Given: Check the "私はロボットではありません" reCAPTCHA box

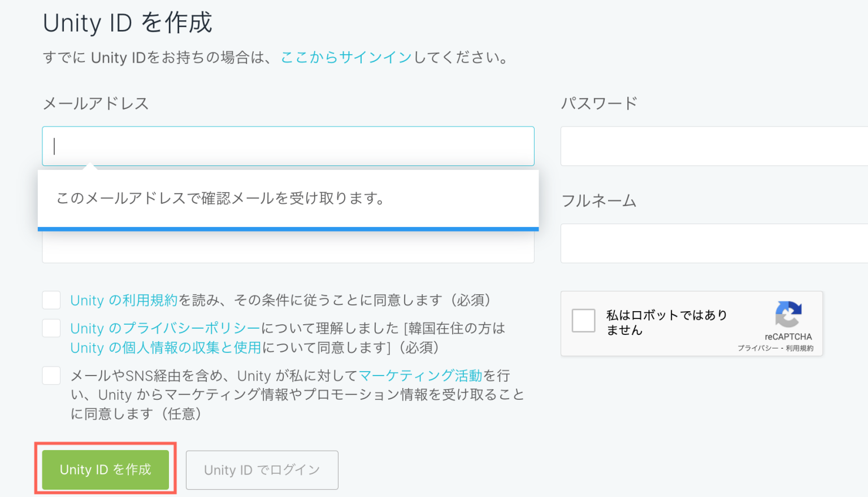Looking at the screenshot, I should (x=584, y=321).
